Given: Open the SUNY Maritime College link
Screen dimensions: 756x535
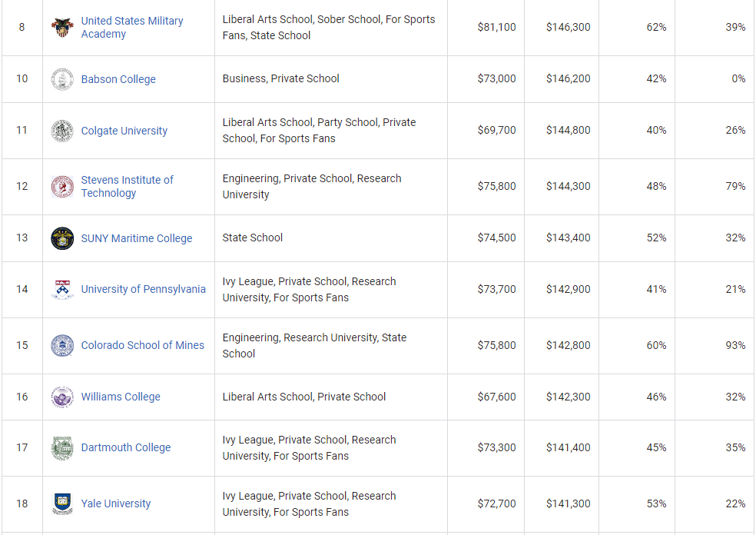Looking at the screenshot, I should 137,238.
